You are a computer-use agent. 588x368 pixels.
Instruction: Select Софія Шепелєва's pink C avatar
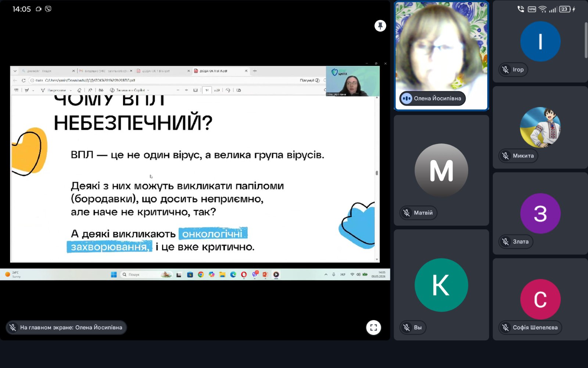[x=540, y=299]
